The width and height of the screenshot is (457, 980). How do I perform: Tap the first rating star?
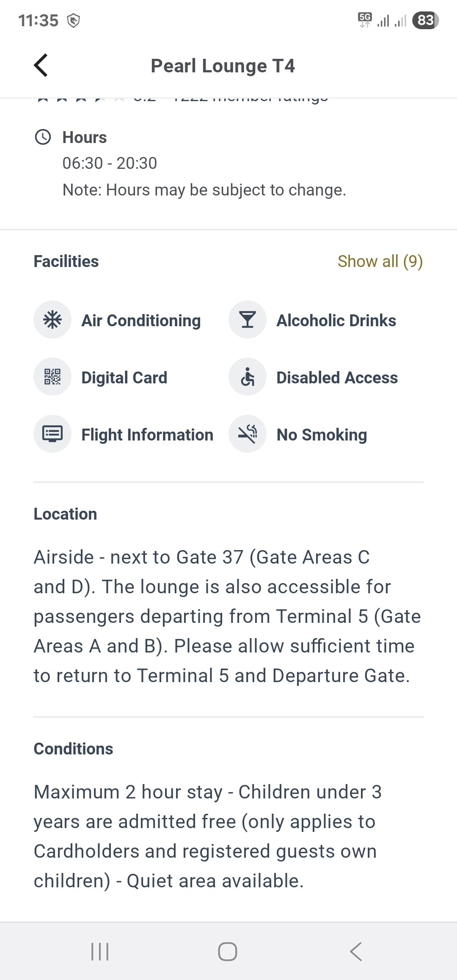click(44, 97)
